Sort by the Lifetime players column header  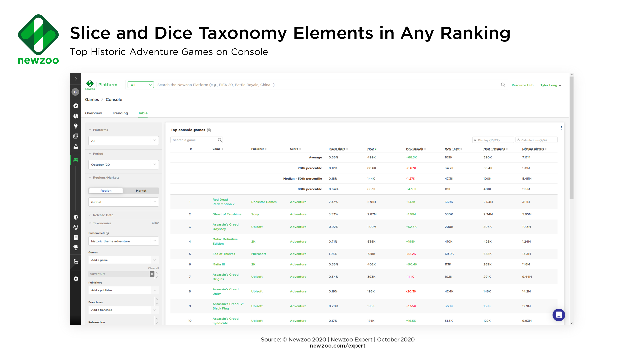(534, 149)
